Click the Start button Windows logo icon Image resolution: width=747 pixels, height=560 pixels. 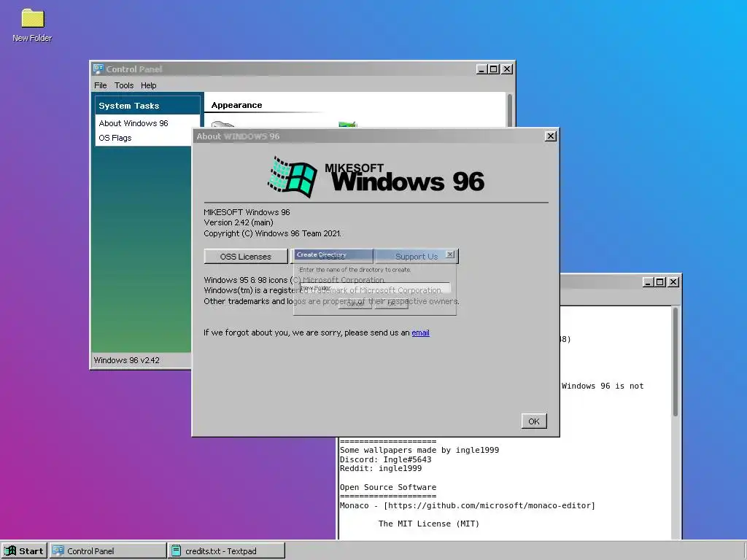(10, 551)
